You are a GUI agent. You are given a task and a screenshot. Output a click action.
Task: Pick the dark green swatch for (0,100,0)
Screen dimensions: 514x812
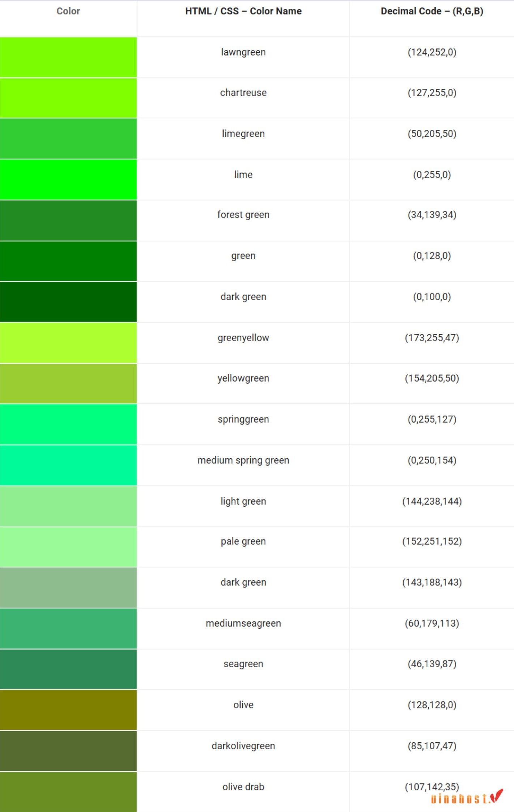[x=68, y=302]
